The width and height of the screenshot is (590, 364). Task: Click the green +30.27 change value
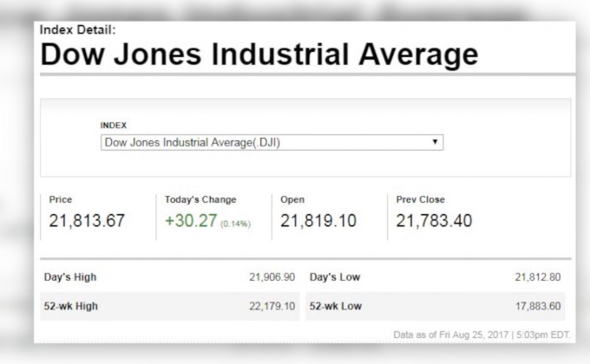pyautogui.click(x=189, y=222)
